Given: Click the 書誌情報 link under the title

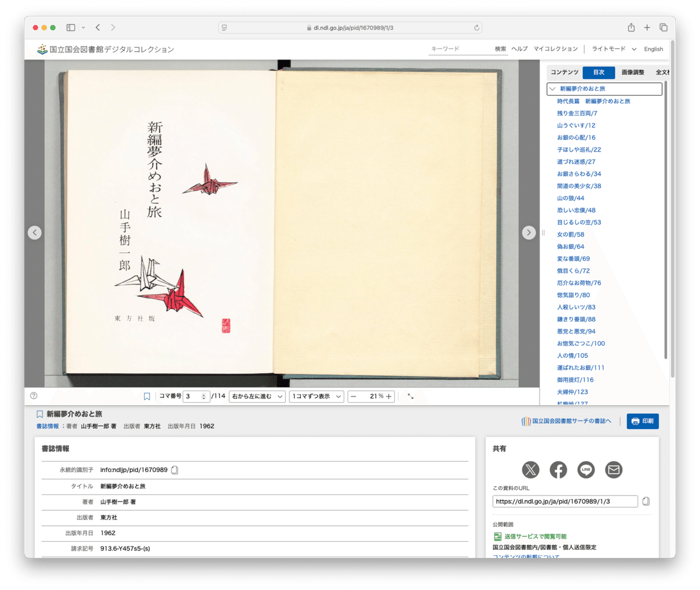Looking at the screenshot, I should point(48,426).
